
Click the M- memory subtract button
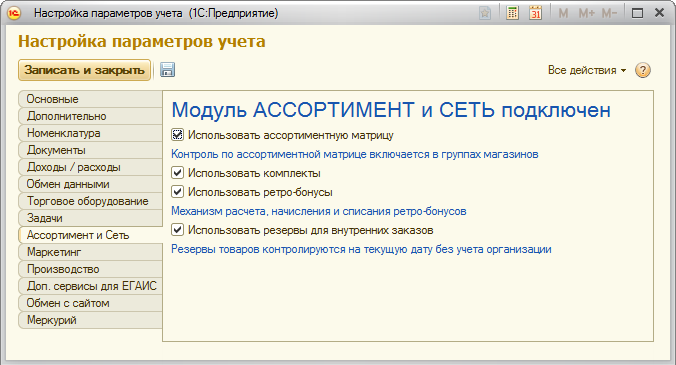[609, 13]
